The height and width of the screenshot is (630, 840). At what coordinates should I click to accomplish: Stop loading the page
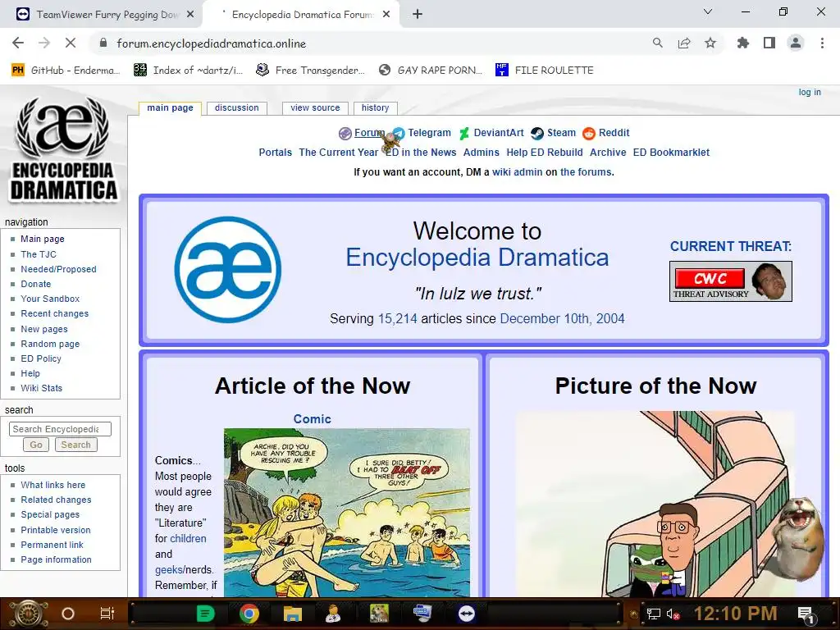point(71,43)
